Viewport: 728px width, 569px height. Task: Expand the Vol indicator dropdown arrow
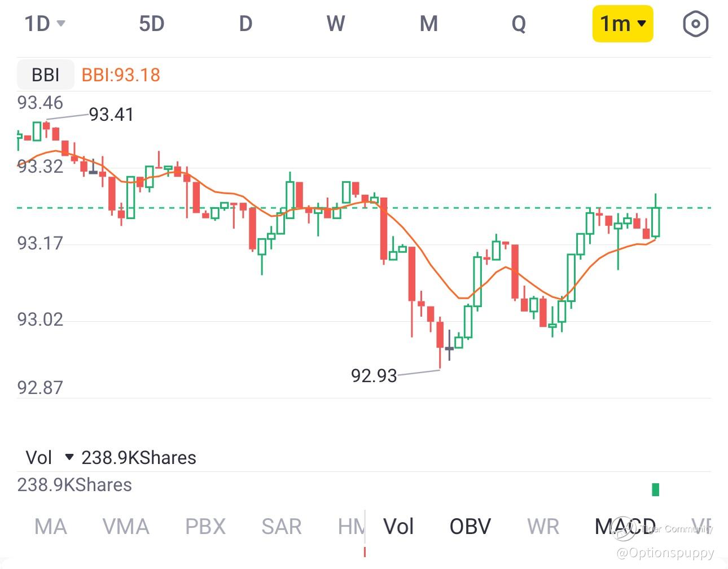69,457
